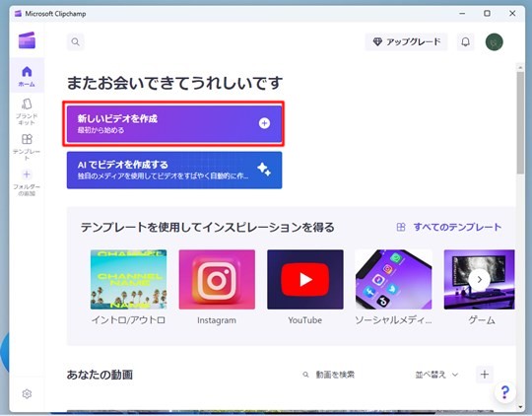Open the Templates (テンプレート) sidebar item
The height and width of the screenshot is (416, 532).
(27, 147)
